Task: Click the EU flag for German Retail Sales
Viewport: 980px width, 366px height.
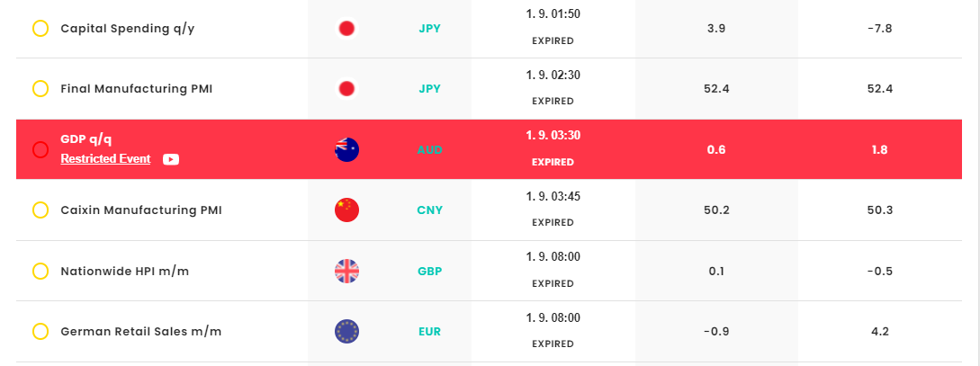Action: [x=346, y=332]
